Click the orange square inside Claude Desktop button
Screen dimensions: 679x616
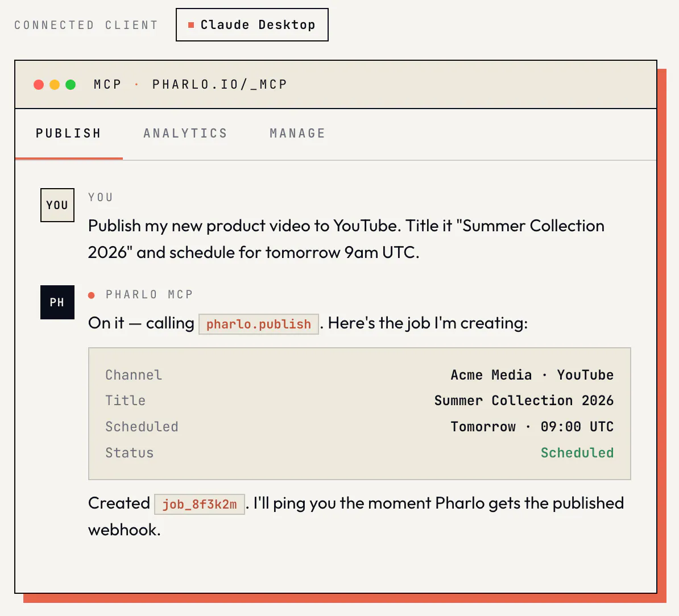[x=191, y=25]
